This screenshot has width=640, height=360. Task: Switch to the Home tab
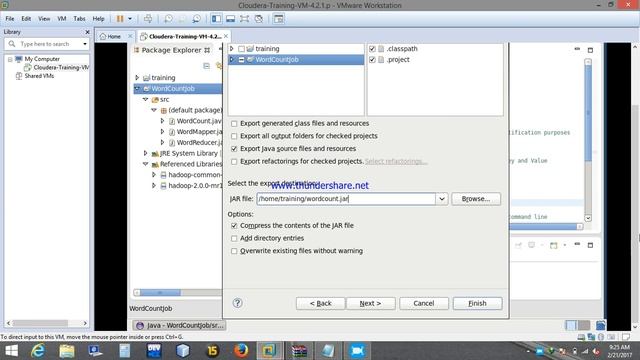point(113,36)
